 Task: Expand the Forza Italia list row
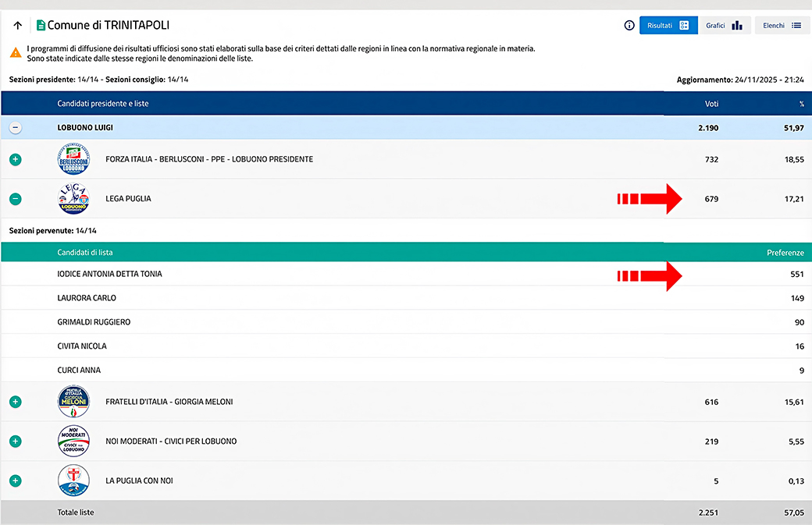click(x=16, y=159)
